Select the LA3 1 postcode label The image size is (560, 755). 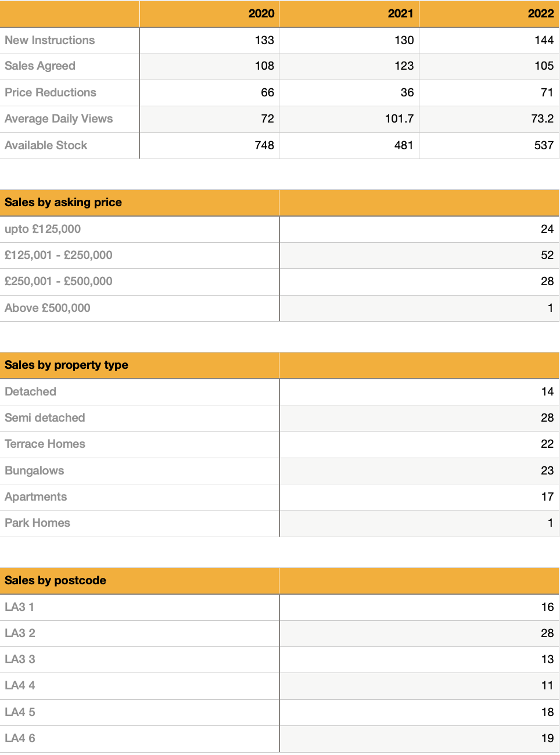coord(19,607)
